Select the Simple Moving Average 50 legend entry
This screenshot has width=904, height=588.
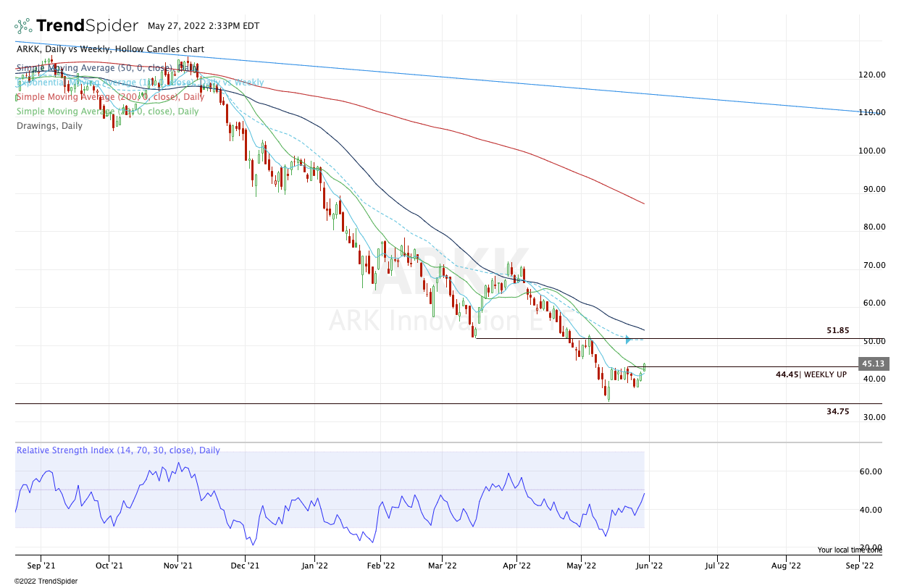click(x=107, y=68)
